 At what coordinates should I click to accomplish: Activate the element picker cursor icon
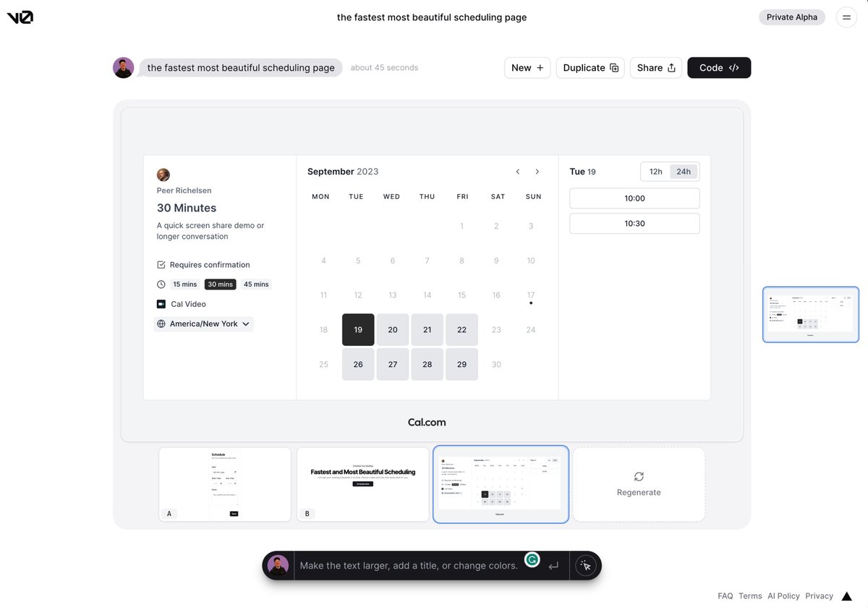point(586,565)
